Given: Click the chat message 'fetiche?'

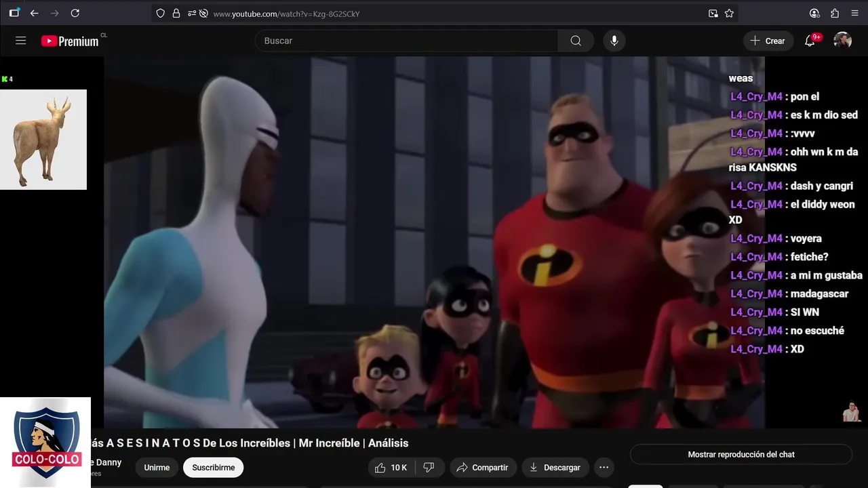Looking at the screenshot, I should coord(810,257).
